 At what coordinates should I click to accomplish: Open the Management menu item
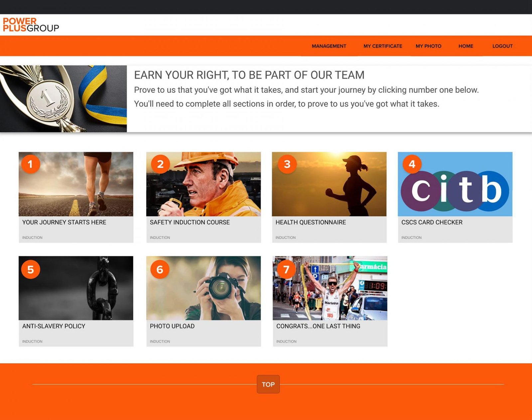(x=329, y=46)
